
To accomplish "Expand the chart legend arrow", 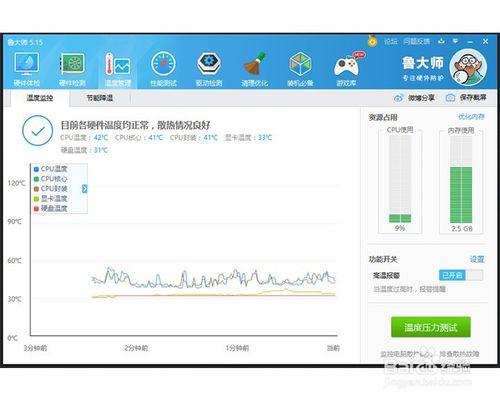I will click(85, 189).
